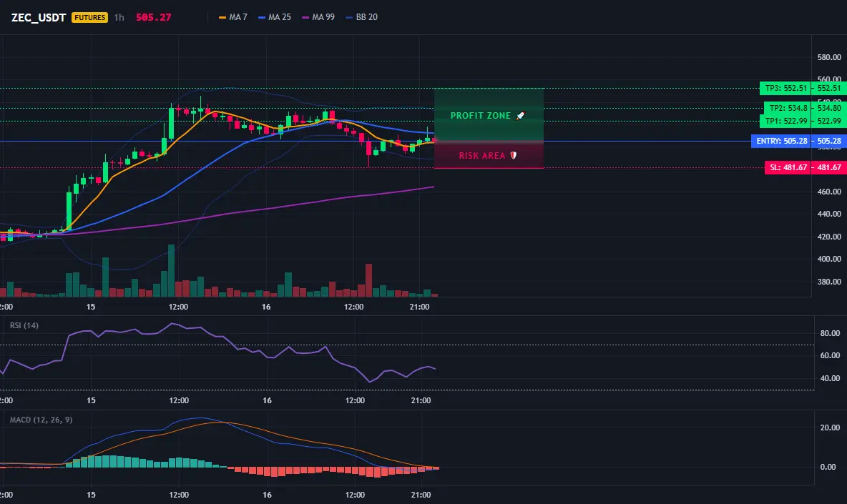
Task: Click the FUTURES badge
Action: pyautogui.click(x=89, y=17)
